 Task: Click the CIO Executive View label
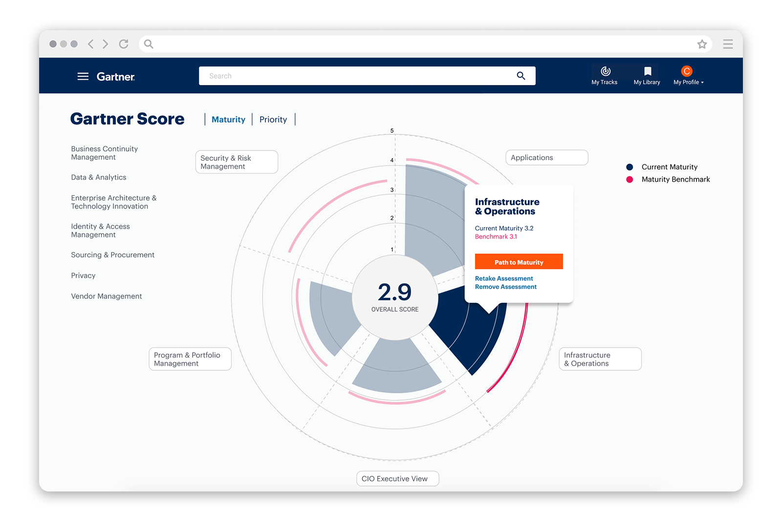pyautogui.click(x=398, y=479)
